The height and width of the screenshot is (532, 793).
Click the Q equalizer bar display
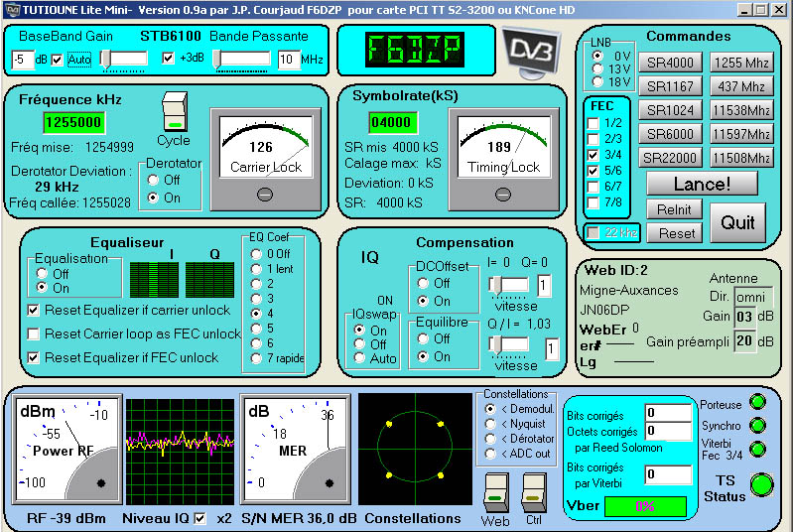209,280
